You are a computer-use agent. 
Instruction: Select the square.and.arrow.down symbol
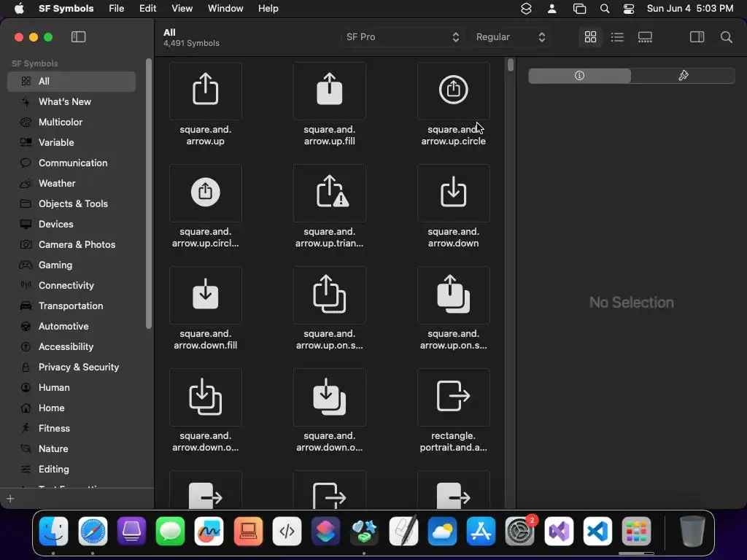coord(453,192)
